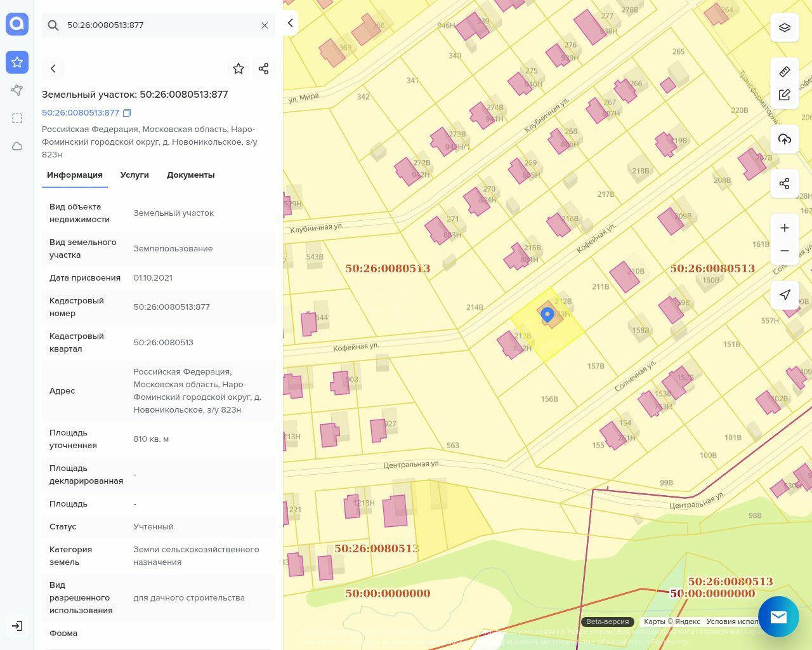Zoom in on the map

(785, 228)
